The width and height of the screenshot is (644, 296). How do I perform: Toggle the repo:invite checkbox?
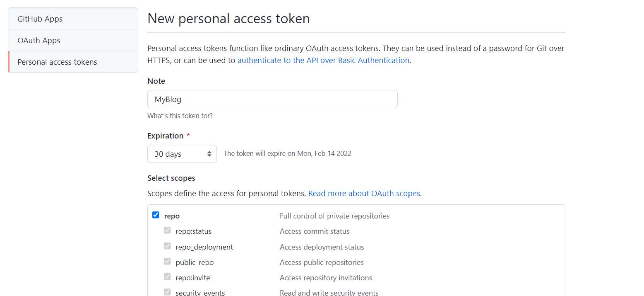[x=167, y=277]
